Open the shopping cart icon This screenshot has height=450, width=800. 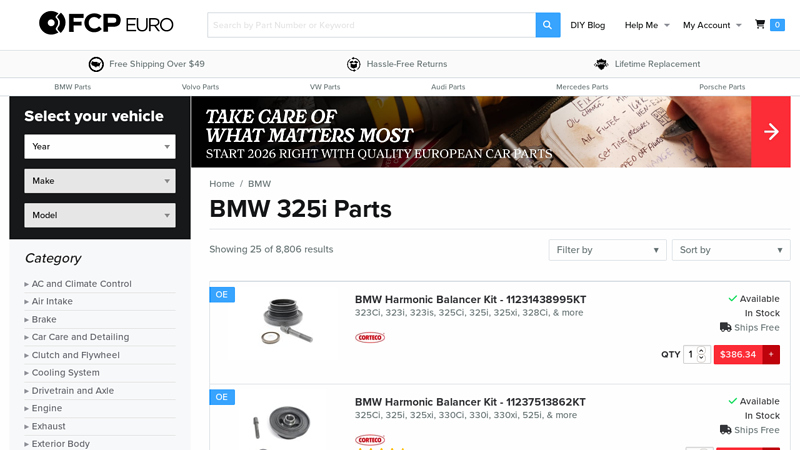pyautogui.click(x=760, y=24)
